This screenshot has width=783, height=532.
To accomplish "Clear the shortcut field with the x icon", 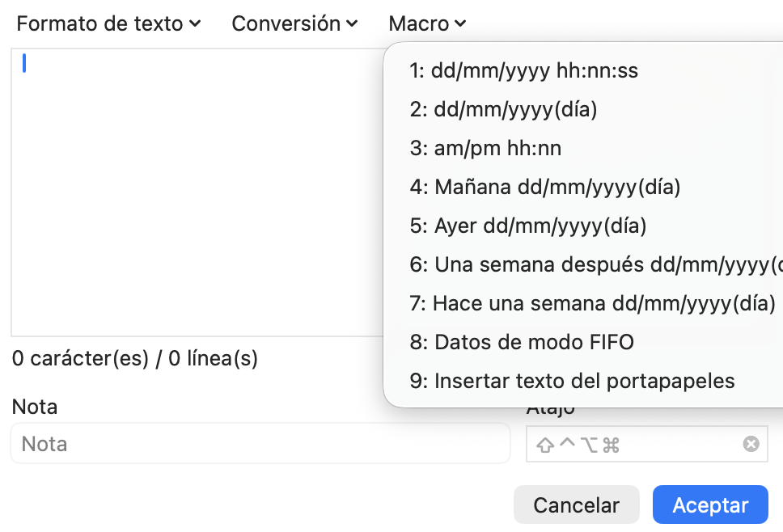I will point(751,444).
